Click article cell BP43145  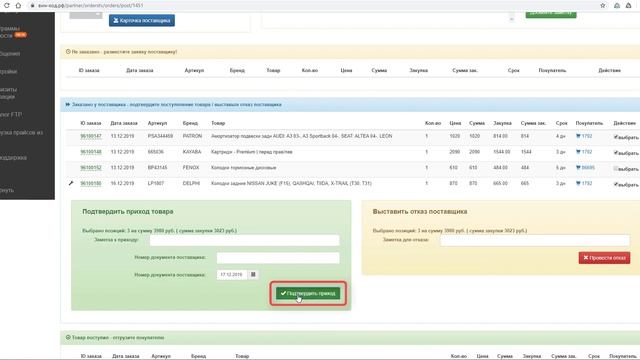158,167
